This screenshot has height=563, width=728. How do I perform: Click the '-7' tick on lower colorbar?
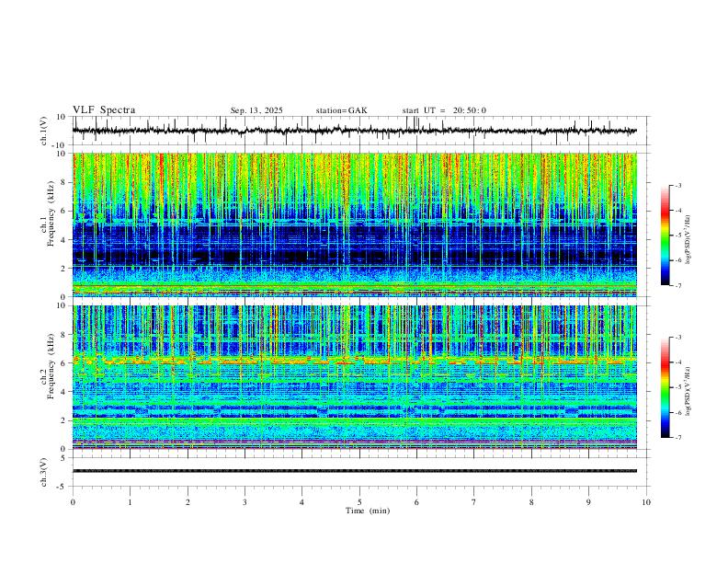pyautogui.click(x=677, y=438)
